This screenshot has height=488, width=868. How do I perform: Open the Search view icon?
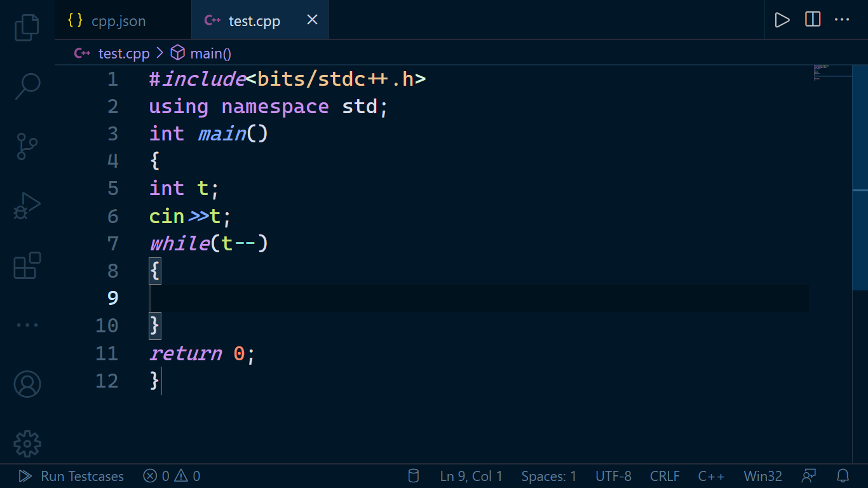point(27,86)
